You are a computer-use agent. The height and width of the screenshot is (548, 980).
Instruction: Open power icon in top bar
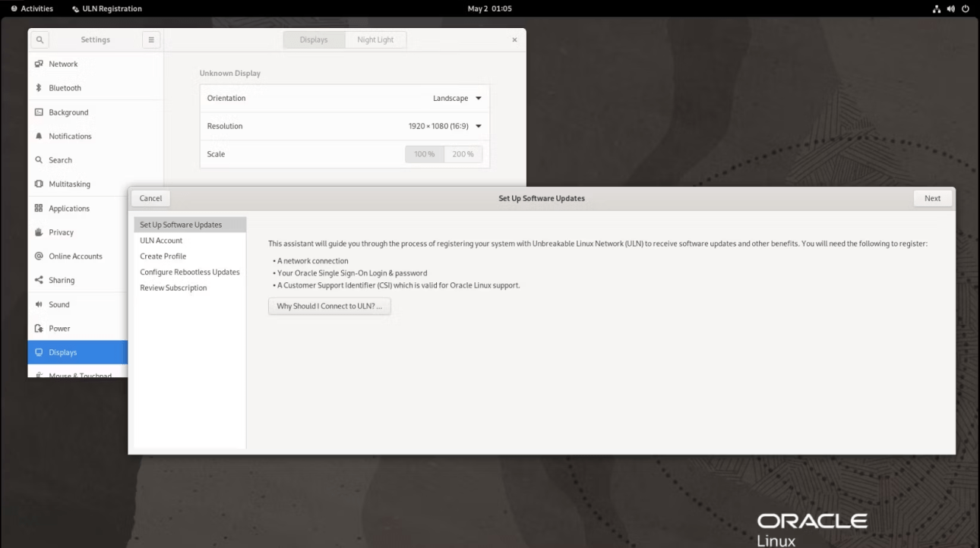966,8
